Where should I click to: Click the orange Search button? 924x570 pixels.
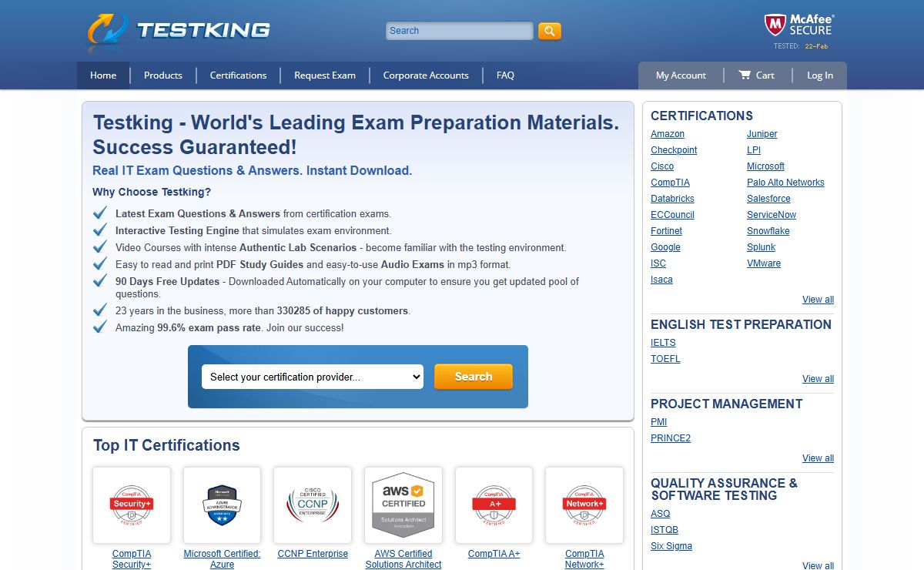(x=474, y=377)
